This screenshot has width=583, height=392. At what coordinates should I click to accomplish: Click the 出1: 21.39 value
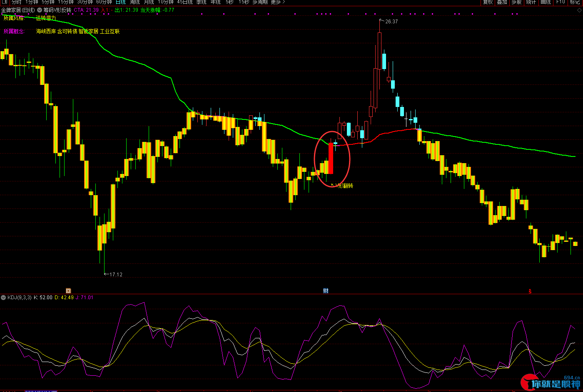[x=127, y=10]
